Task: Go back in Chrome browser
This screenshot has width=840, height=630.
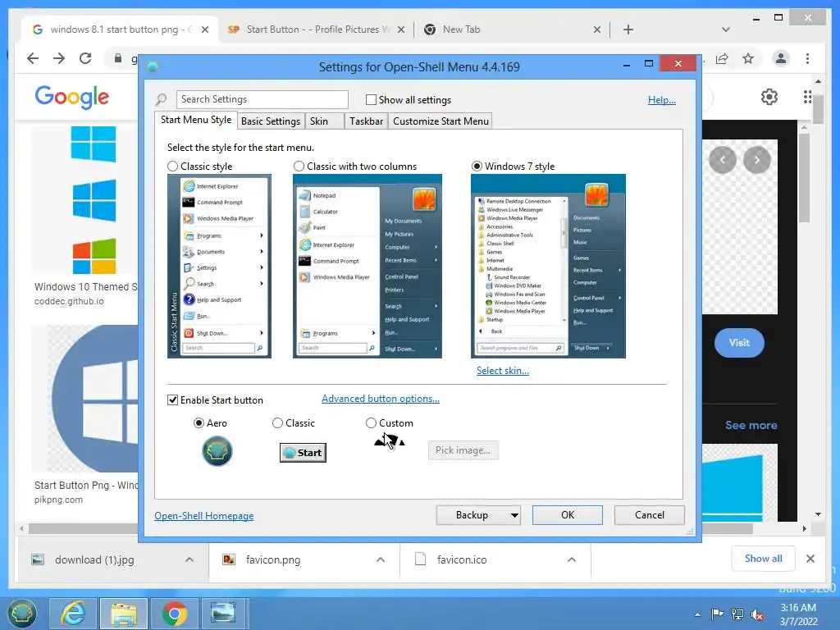Action: pos(33,58)
